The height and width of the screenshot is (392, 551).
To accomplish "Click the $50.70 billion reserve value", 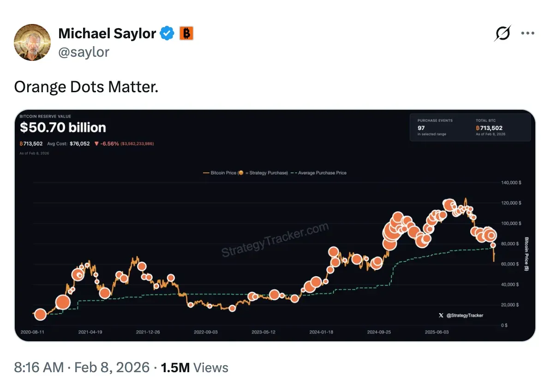I will pyautogui.click(x=63, y=128).
